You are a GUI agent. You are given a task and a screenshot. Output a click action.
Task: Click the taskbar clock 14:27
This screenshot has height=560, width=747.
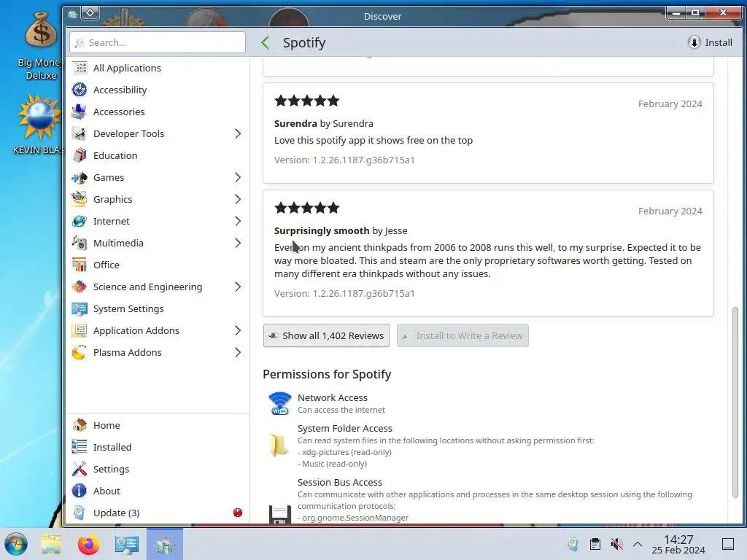[x=678, y=540]
